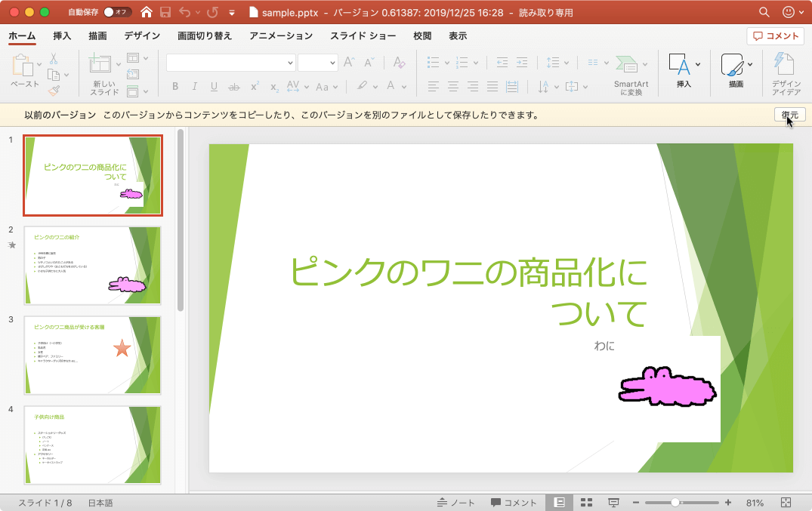Click Fit slide to window icon

tap(786, 502)
